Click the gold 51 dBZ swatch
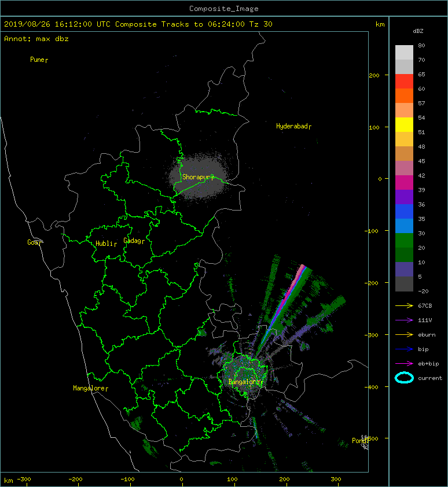 click(x=404, y=139)
